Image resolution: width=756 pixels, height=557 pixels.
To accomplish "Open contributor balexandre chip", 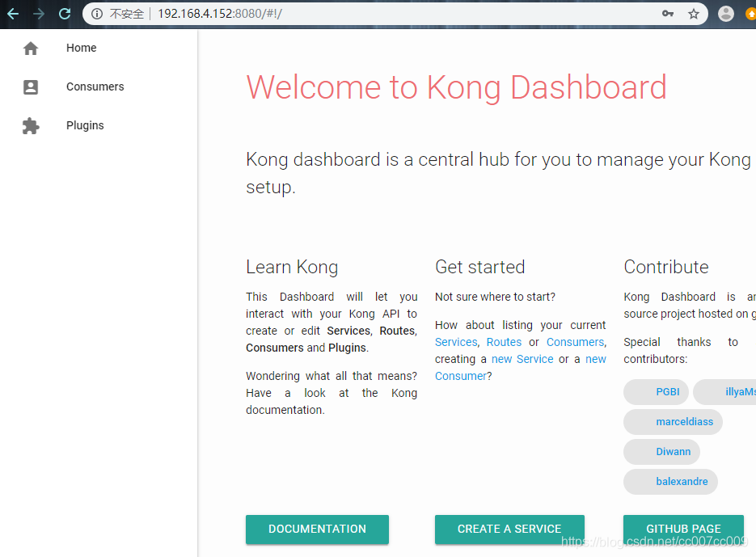I will pos(670,481).
